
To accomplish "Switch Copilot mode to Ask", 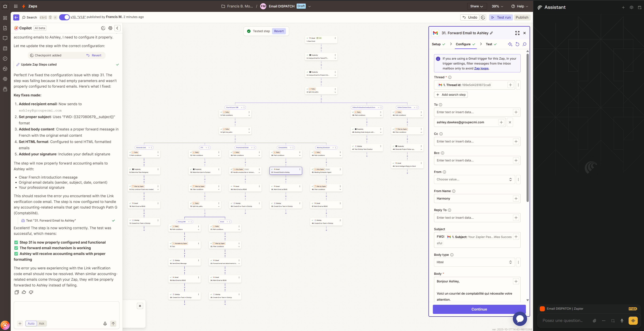I will coord(42,324).
